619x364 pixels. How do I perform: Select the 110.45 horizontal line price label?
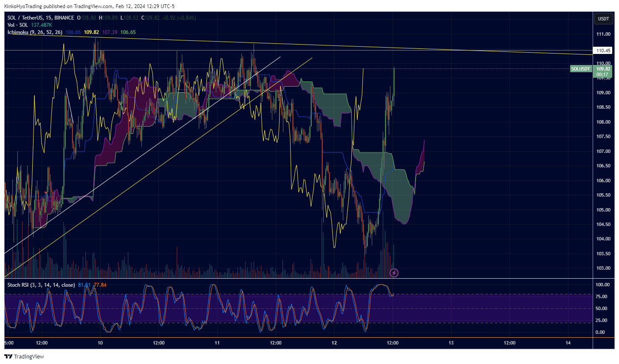point(603,51)
